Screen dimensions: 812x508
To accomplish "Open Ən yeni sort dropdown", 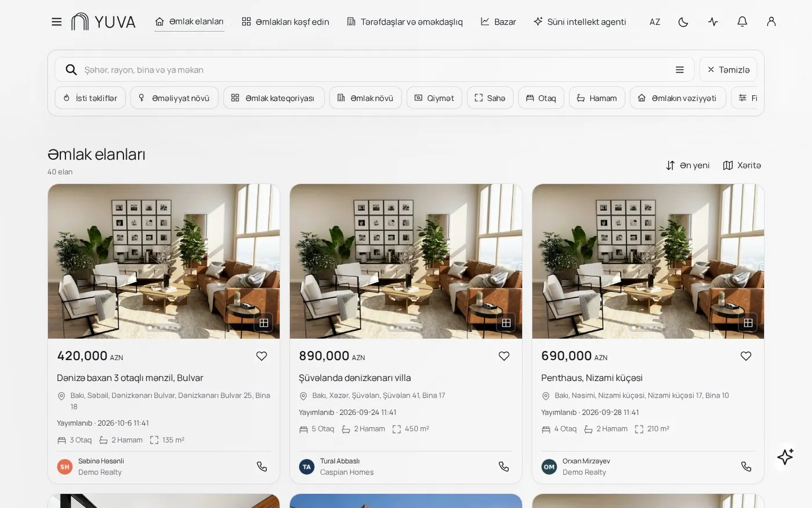I will pyautogui.click(x=687, y=165).
